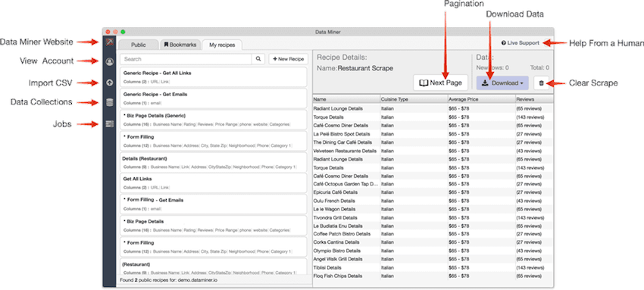Select Le Budlatia Enu Details row

433,226
